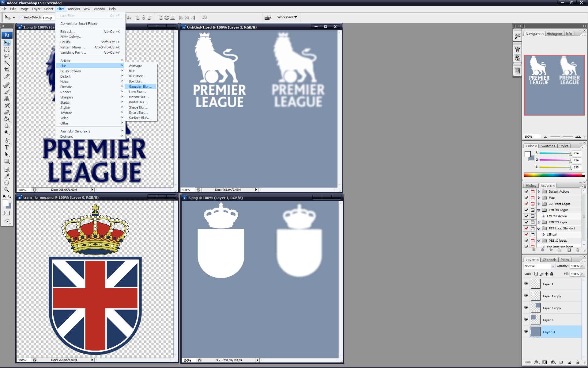The image size is (588, 368).
Task: Delete layer with Layers panel trash icon
Action: coord(578,362)
